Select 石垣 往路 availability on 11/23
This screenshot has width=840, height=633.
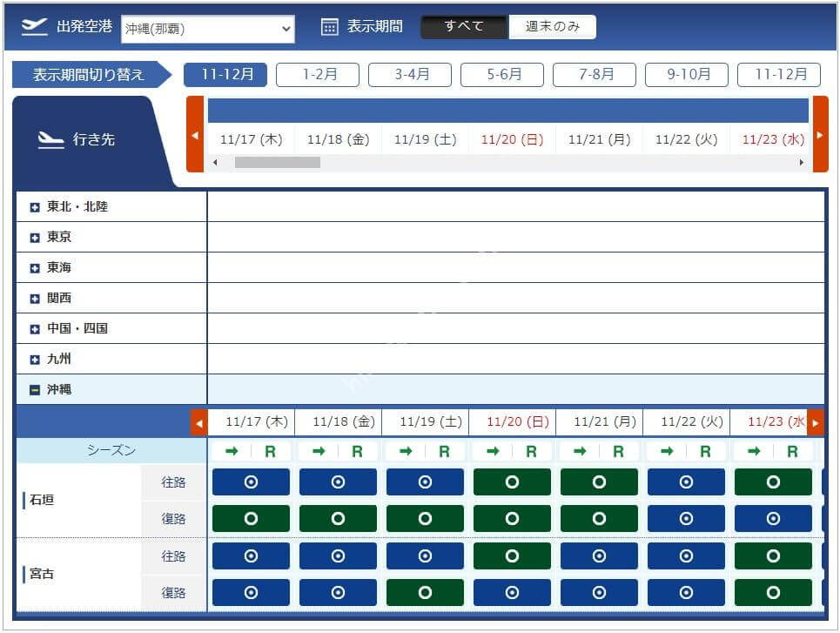point(773,481)
